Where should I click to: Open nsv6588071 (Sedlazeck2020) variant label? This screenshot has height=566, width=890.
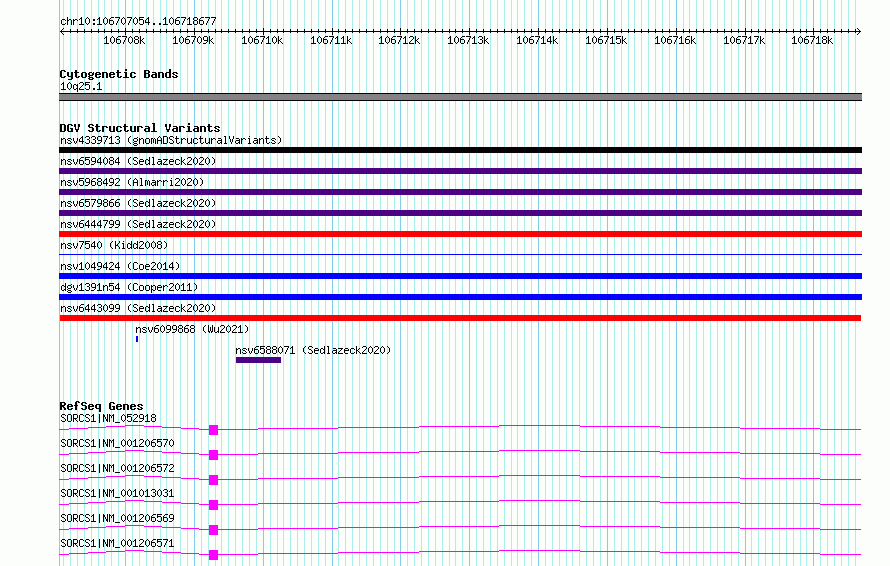[x=313, y=350]
